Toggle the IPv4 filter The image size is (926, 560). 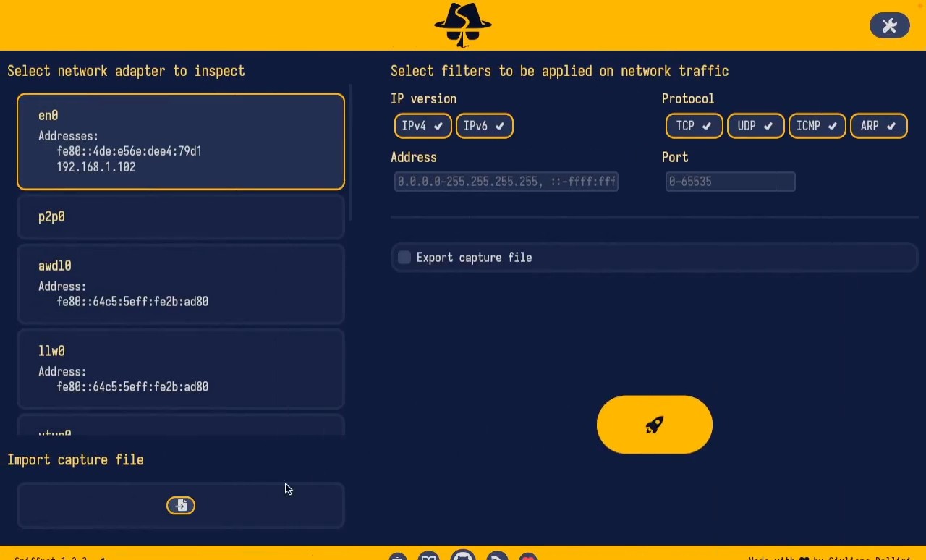[x=422, y=126]
